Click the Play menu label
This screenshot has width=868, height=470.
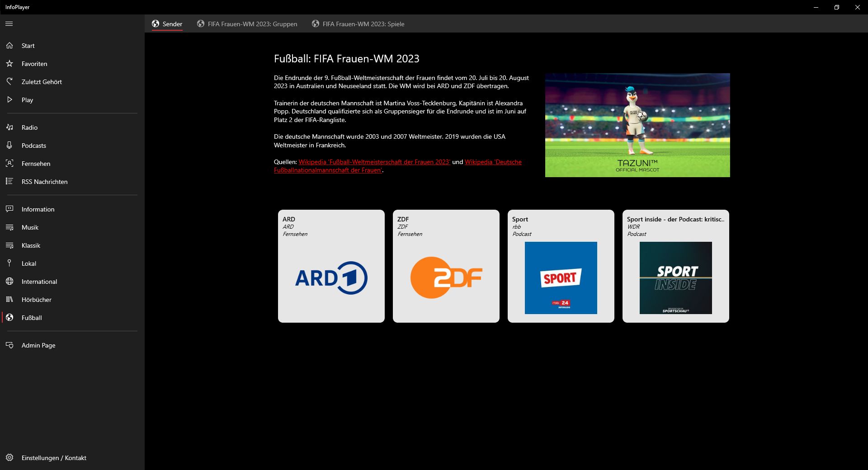point(27,100)
